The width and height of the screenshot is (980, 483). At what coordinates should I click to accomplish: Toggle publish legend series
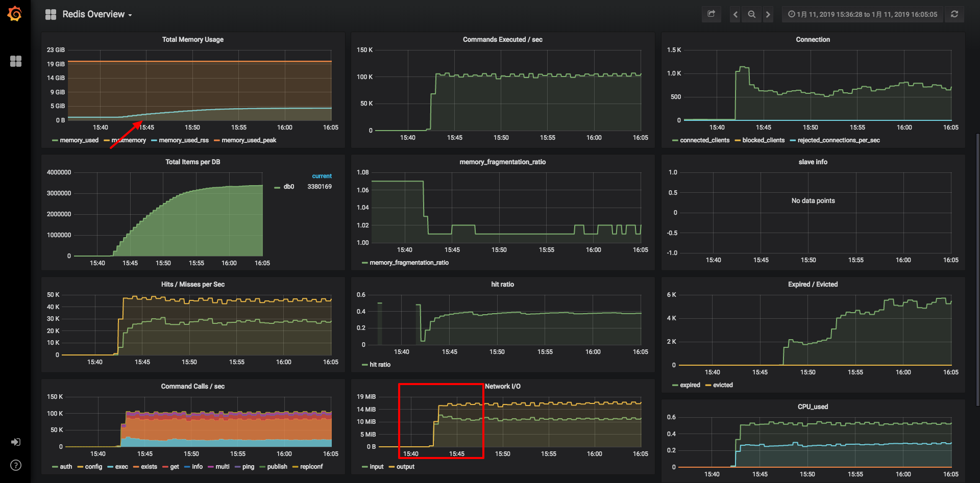tap(277, 467)
